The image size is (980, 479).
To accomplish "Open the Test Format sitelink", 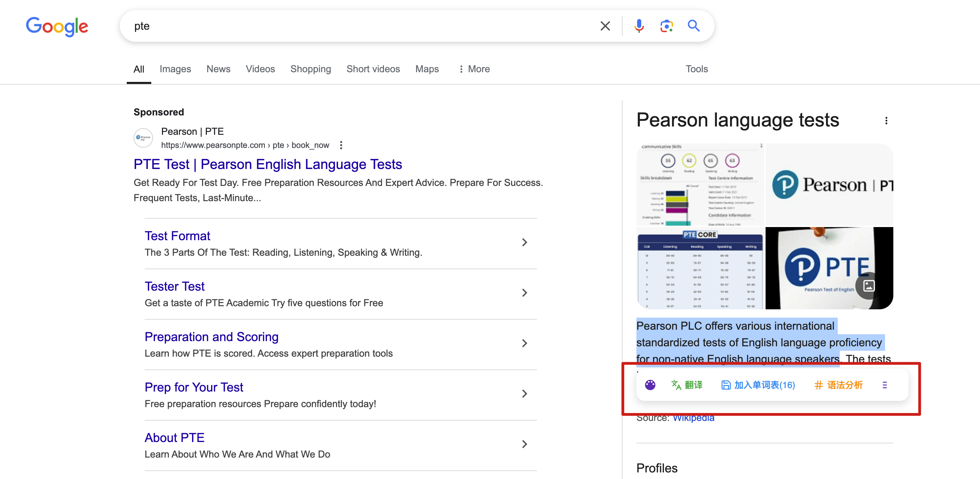I will point(177,236).
